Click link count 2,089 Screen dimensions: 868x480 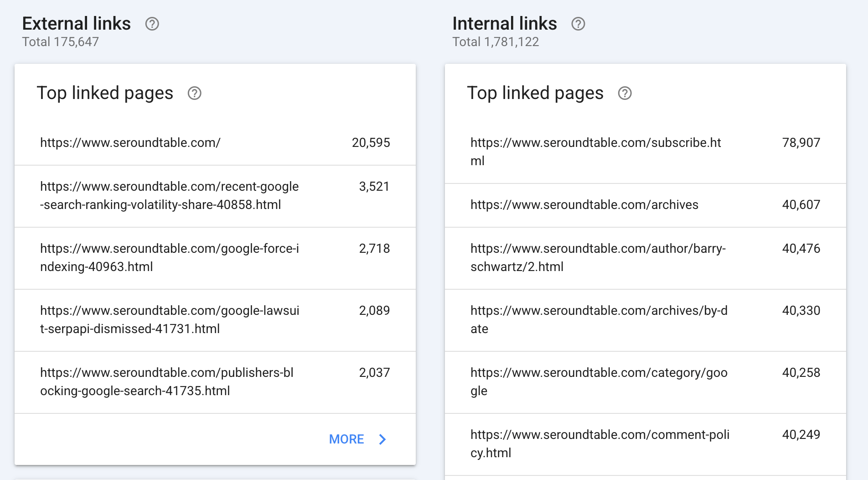(374, 311)
